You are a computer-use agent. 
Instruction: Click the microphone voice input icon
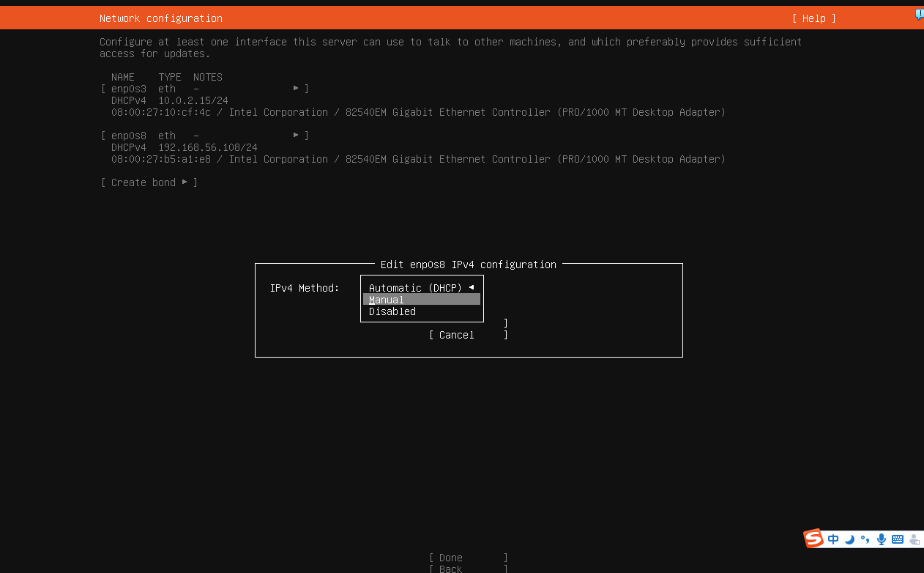(881, 539)
